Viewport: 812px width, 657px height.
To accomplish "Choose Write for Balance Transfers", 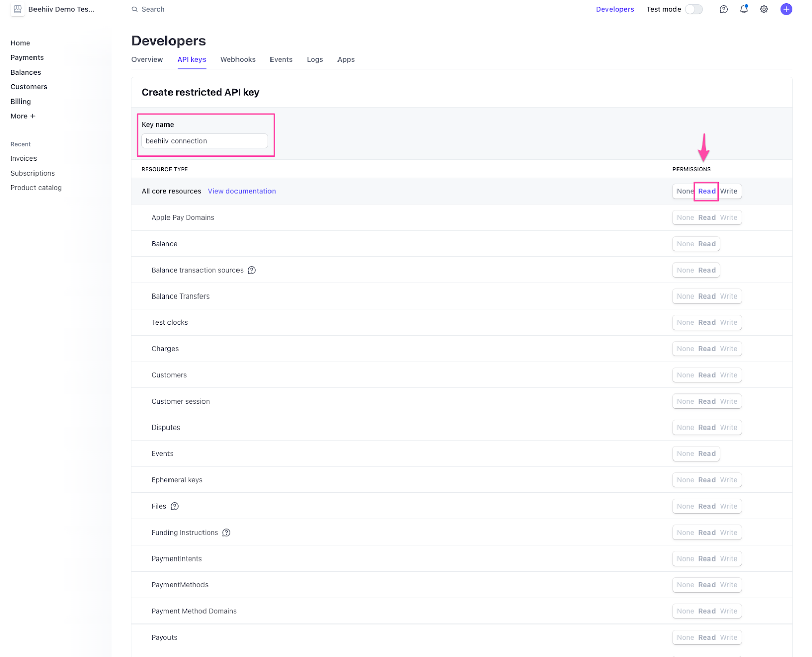I will (x=728, y=297).
